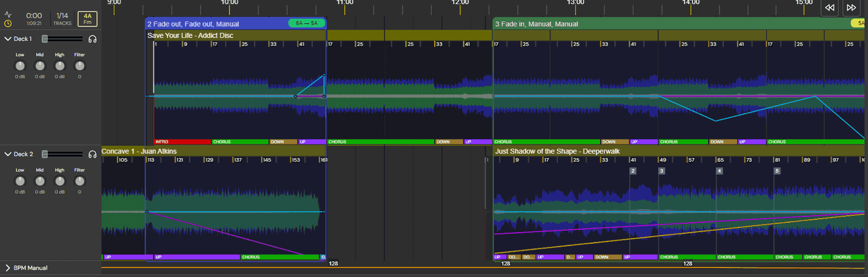
Task: Click the 4A Fm key button
Action: tap(87, 19)
